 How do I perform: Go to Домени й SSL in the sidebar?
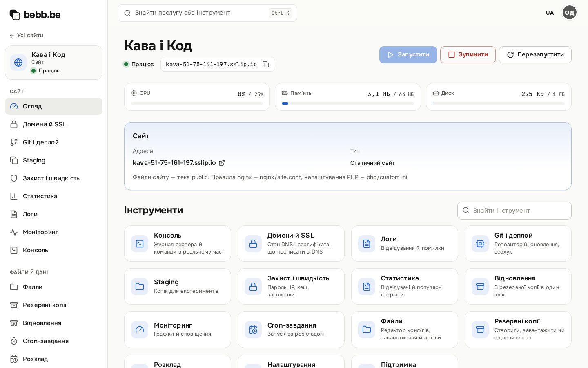(x=53, y=124)
